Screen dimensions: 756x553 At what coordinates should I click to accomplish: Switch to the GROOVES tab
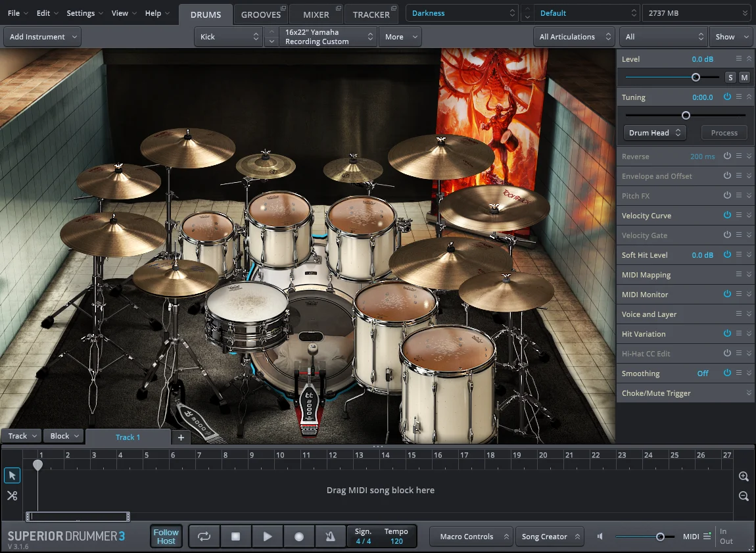tap(261, 14)
